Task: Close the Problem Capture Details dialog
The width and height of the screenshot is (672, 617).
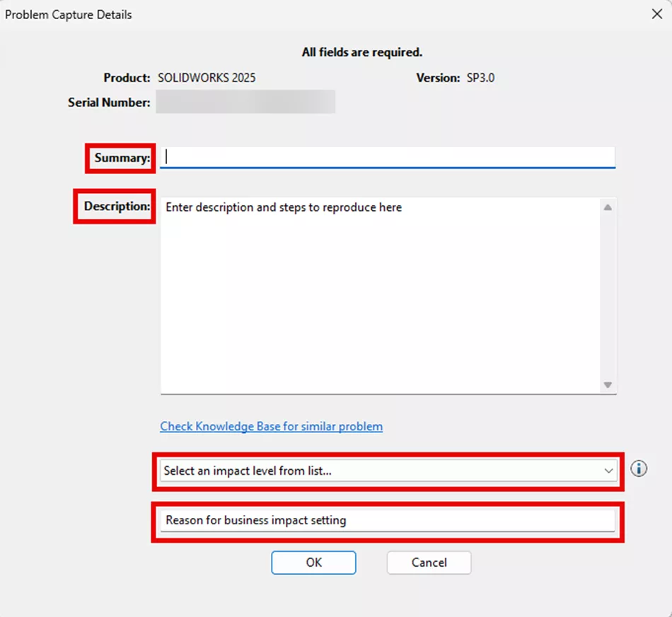Action: (x=656, y=13)
